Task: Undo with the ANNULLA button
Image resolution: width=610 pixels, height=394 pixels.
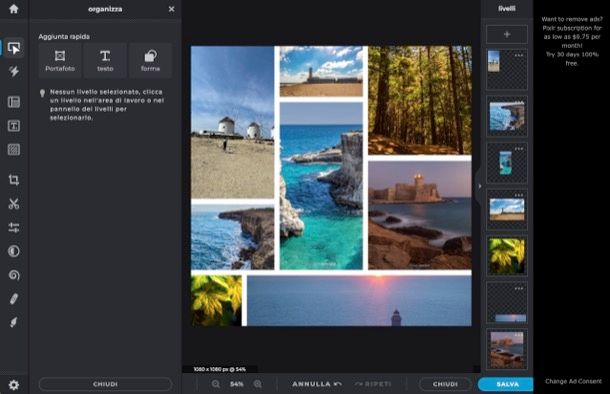Action: click(x=317, y=384)
